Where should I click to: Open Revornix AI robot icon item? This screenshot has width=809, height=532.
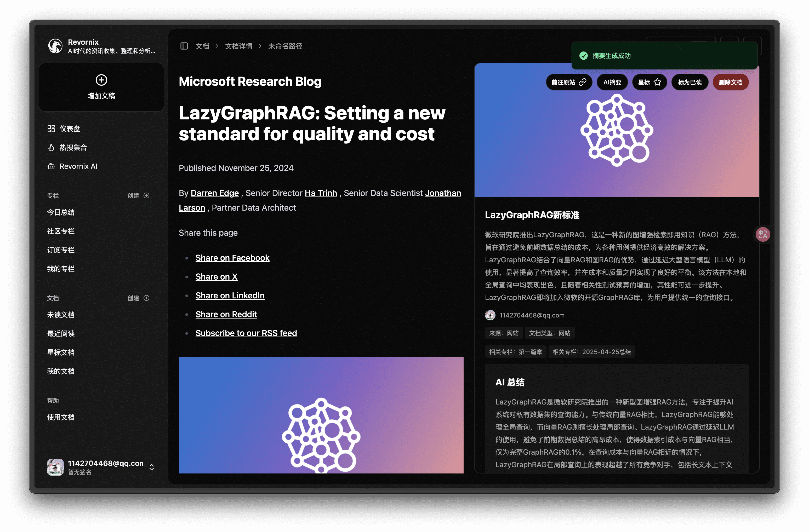pyautogui.click(x=51, y=166)
